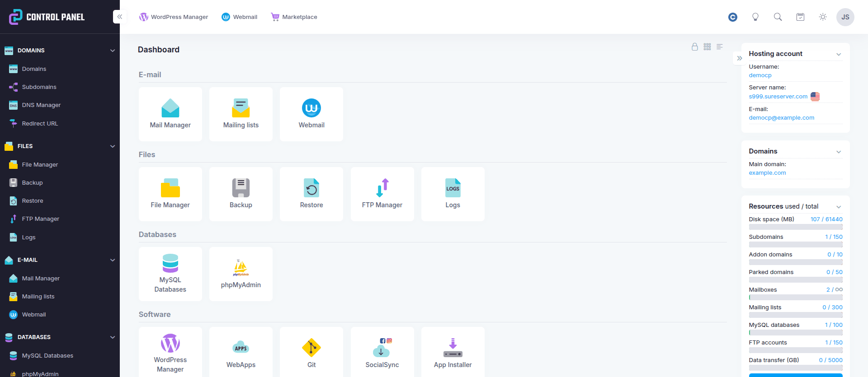Open Webmail dashboard tile
This screenshot has height=377, width=868.
(311, 114)
